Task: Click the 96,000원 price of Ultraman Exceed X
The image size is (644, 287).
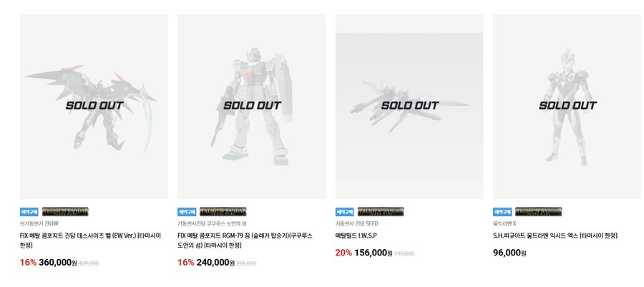Action: (509, 253)
